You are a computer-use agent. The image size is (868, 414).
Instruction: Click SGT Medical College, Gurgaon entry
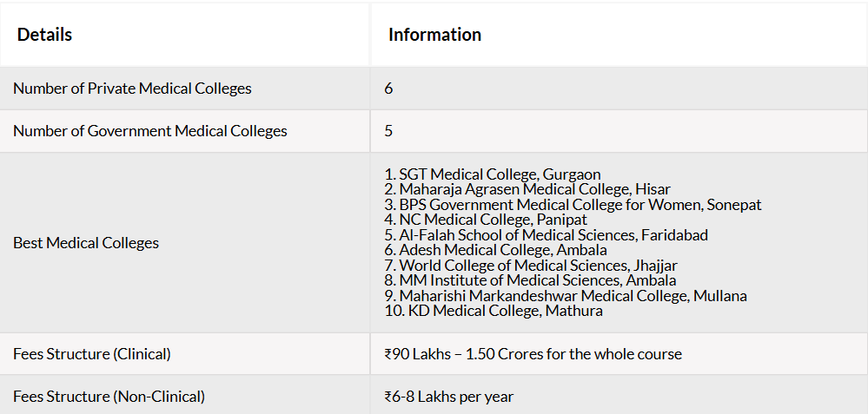point(493,174)
